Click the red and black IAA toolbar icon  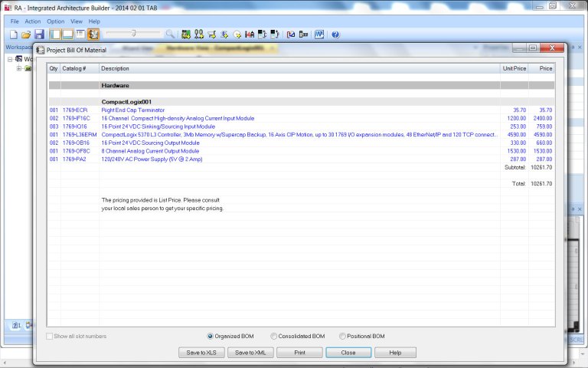click(x=250, y=34)
